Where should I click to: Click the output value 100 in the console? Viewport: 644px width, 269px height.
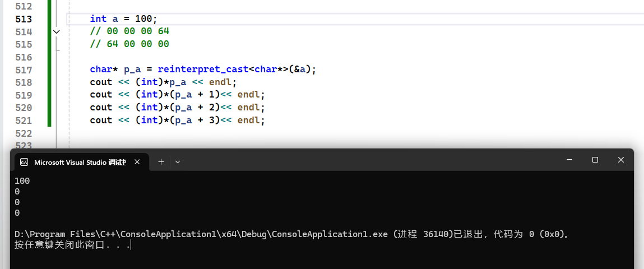point(22,181)
